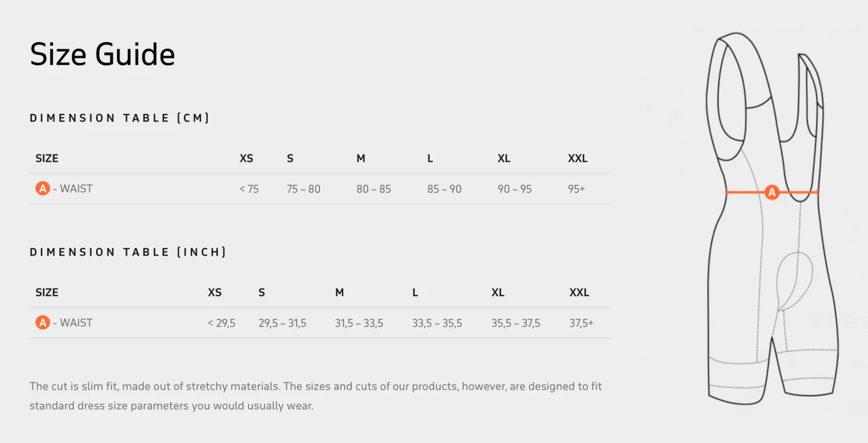Select the < 29,5 waist value
The height and width of the screenshot is (443, 868).
pyautogui.click(x=222, y=323)
